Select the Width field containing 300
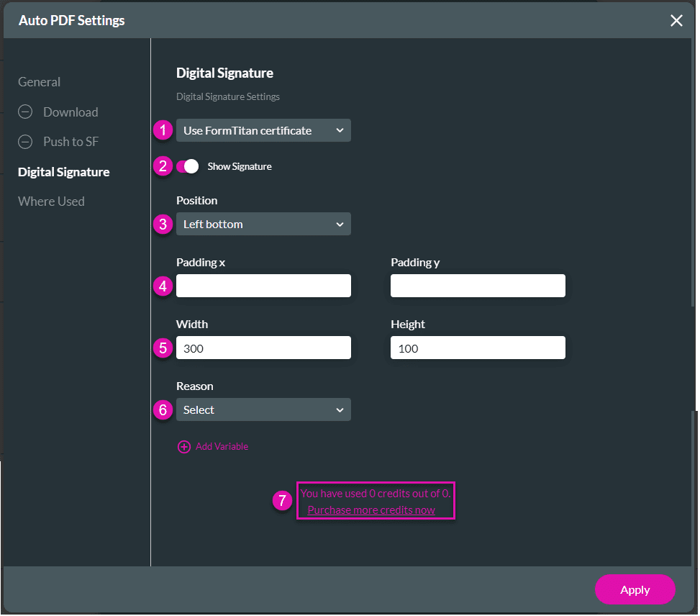This screenshot has width=700, height=616. pos(263,348)
